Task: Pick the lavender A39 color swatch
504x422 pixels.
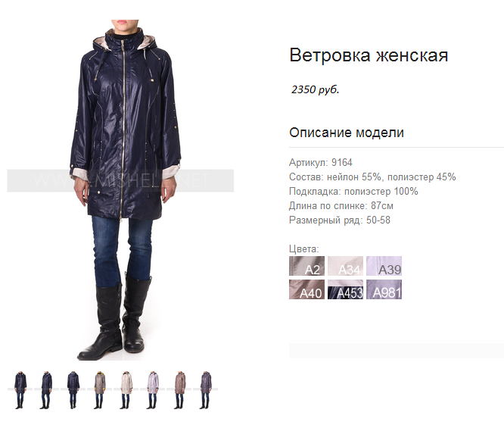Action: [384, 266]
